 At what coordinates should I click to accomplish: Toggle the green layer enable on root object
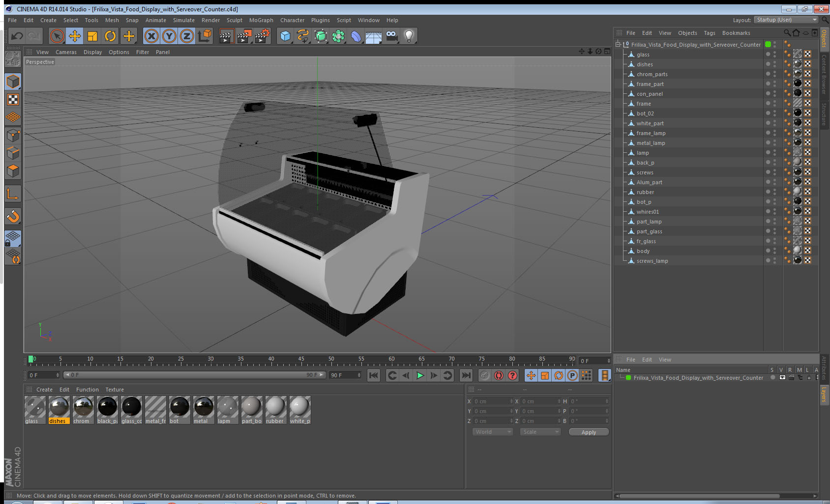click(x=768, y=44)
